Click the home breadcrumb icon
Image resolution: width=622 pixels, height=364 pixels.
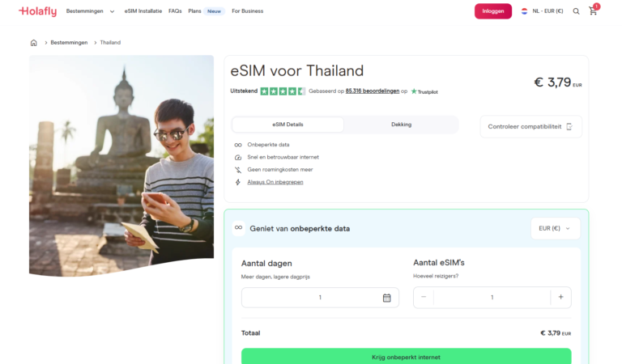tap(33, 42)
